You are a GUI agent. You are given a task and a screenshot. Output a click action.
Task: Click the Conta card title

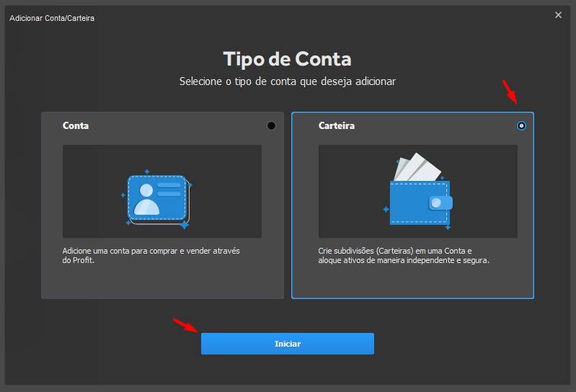coord(76,126)
